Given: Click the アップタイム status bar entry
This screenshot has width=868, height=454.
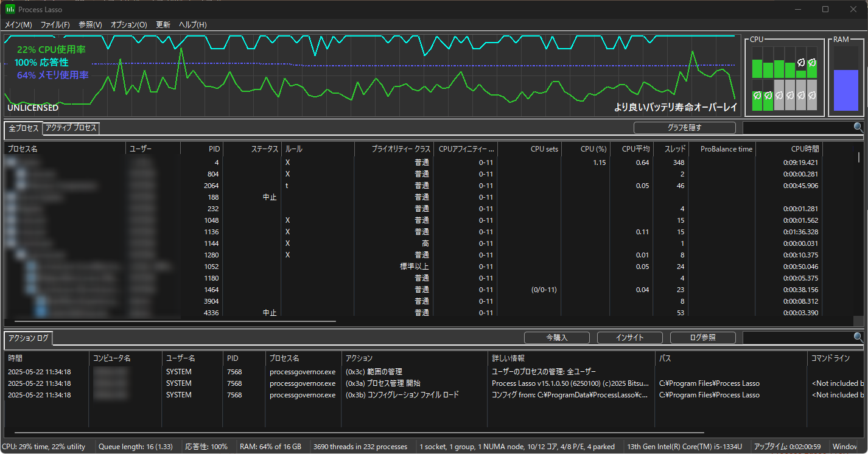Looking at the screenshot, I should (787, 447).
